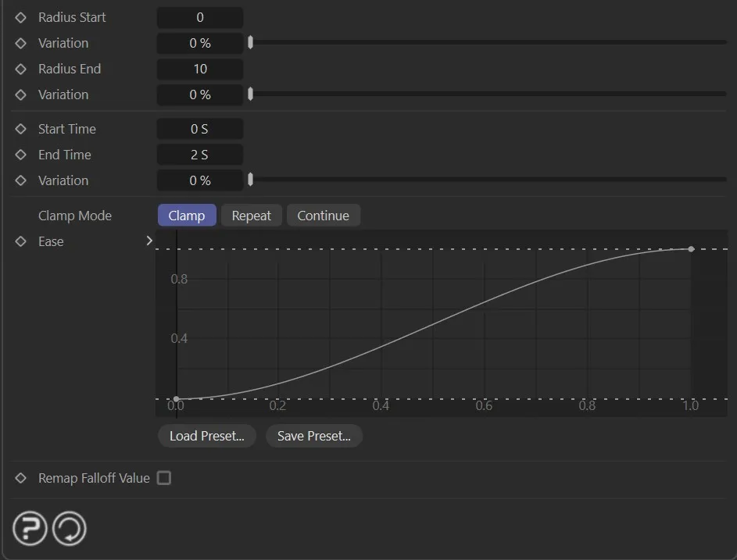Toggle keyframe diamond for Radius End

(21, 69)
